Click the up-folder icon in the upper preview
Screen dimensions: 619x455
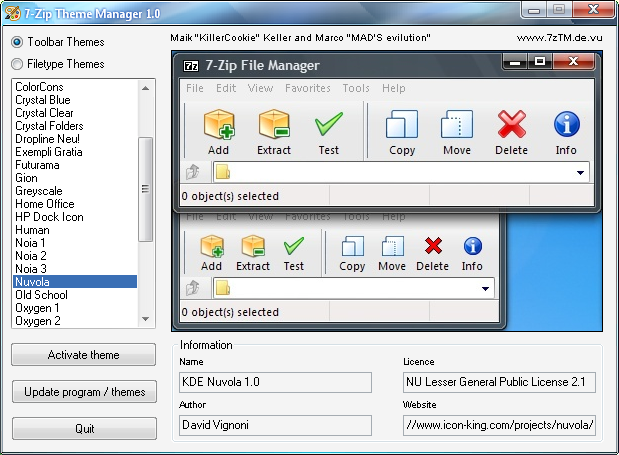point(193,172)
